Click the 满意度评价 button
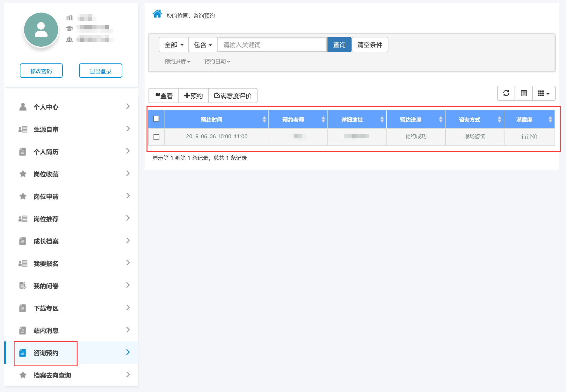 (233, 96)
